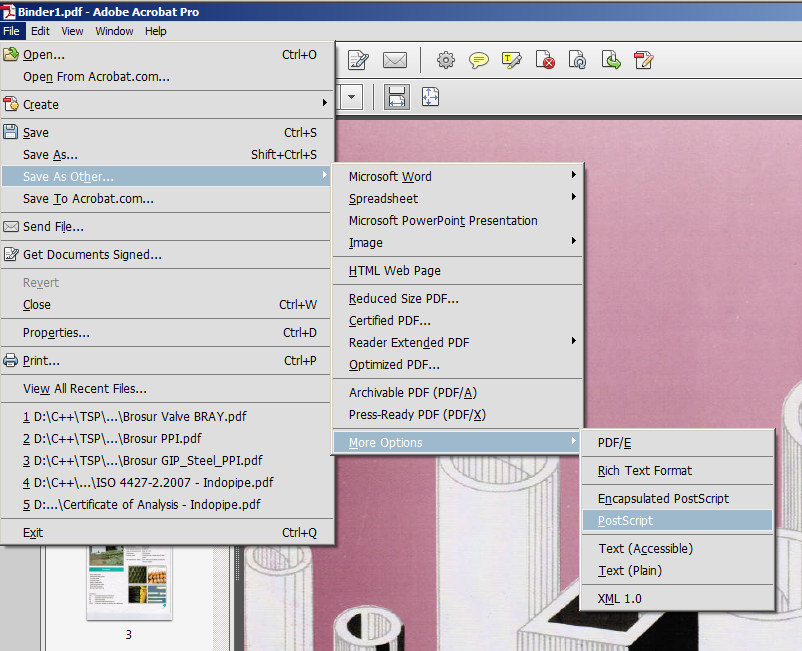The image size is (802, 651).
Task: Expand Image submenu arrow
Action: tap(574, 241)
